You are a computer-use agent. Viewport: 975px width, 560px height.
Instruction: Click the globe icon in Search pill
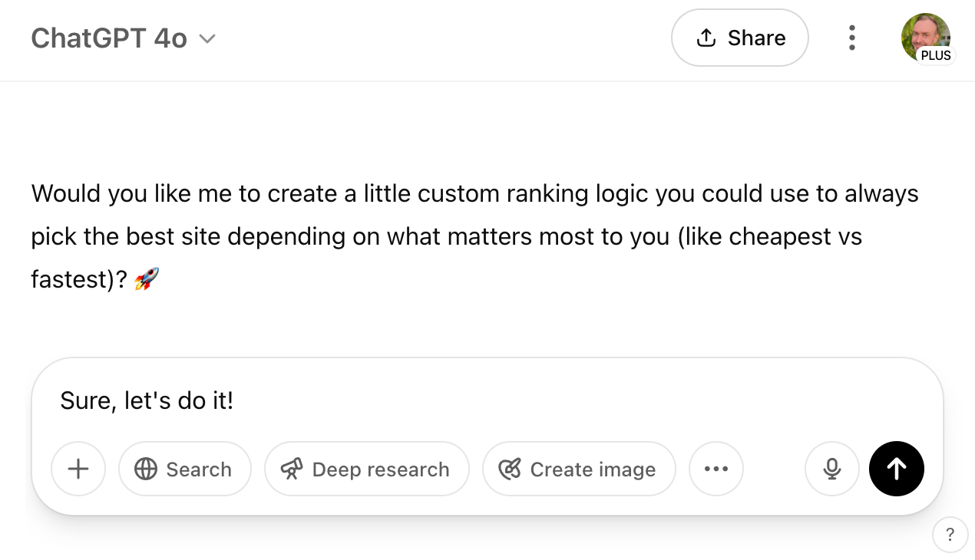pos(145,469)
